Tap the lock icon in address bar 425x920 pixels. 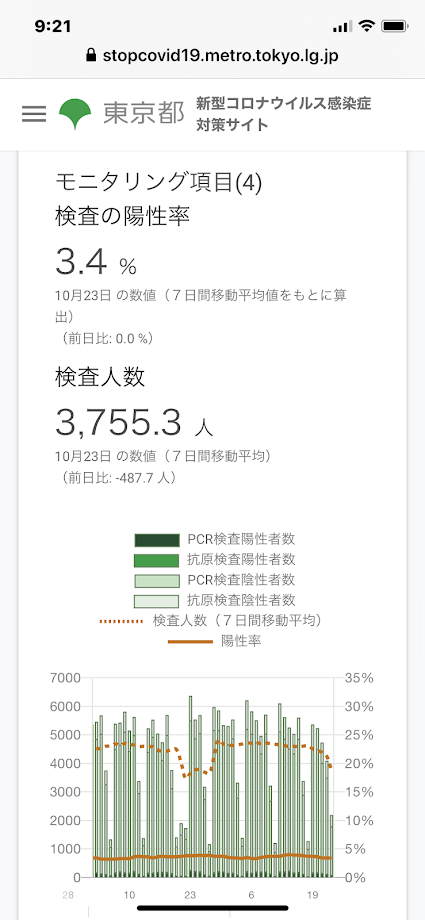pyautogui.click(x=90, y=56)
